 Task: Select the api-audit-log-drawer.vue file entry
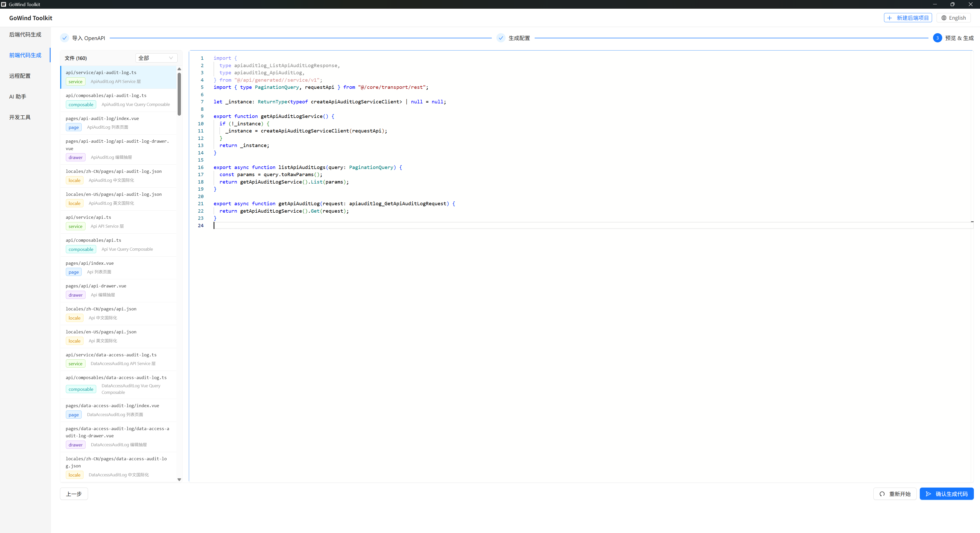(x=118, y=150)
